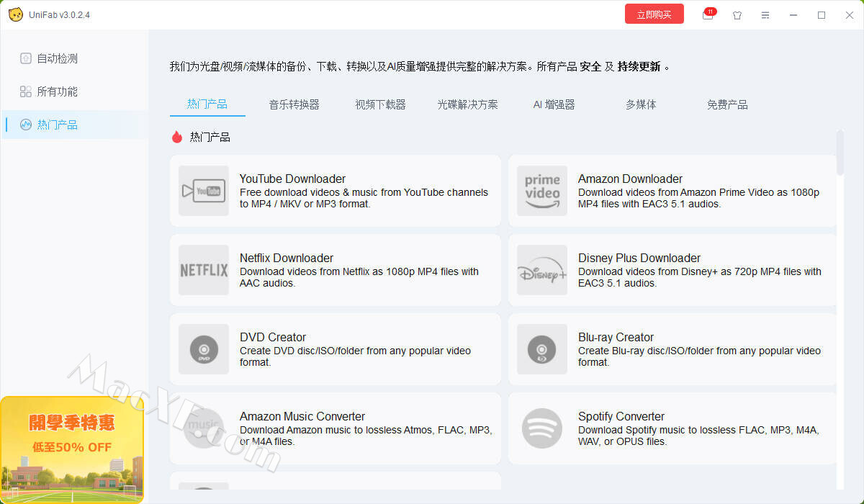
Task: Click the Netflix logo icon
Action: (x=204, y=270)
